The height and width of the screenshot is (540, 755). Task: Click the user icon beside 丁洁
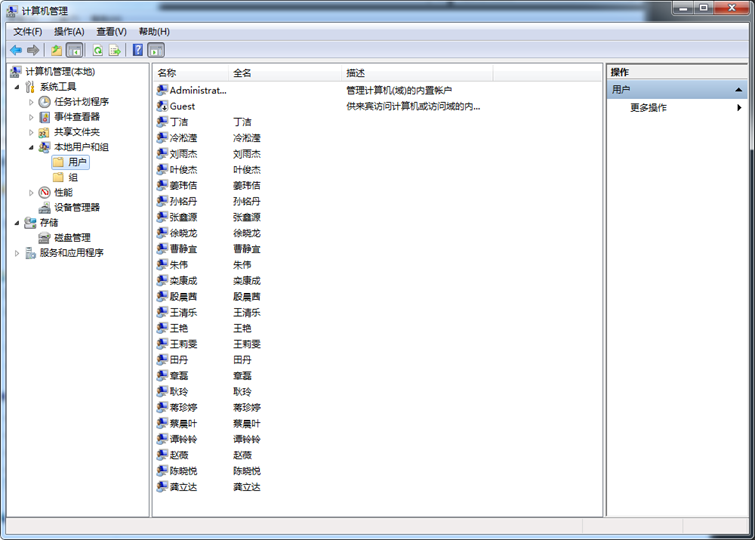162,122
